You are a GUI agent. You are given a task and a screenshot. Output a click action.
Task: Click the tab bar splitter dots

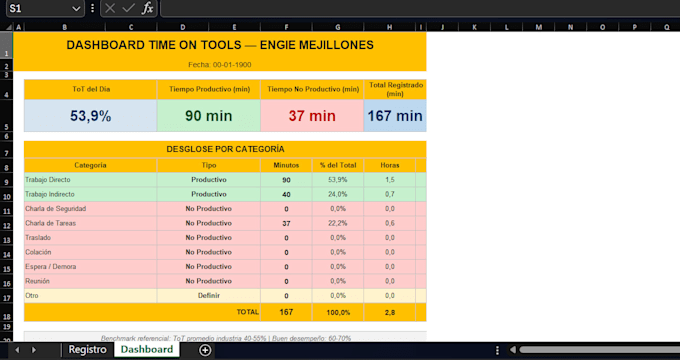(497, 350)
